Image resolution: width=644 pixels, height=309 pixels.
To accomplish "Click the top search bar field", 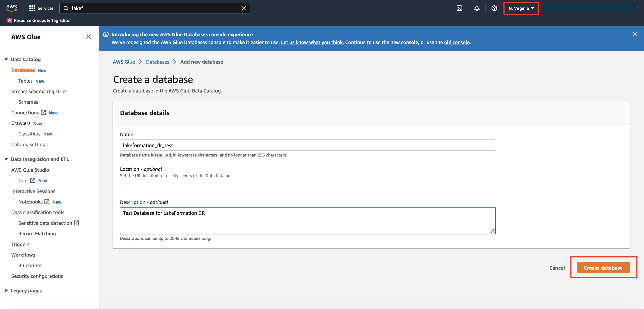I will [155, 8].
